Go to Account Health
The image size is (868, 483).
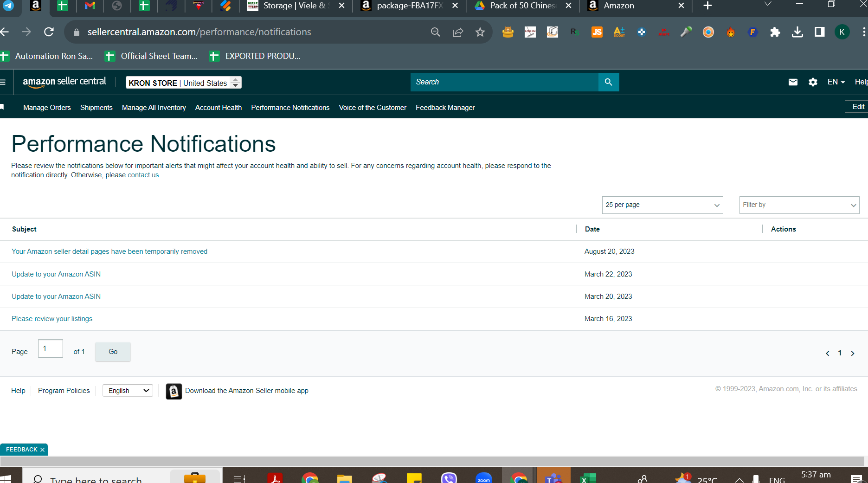coord(219,108)
